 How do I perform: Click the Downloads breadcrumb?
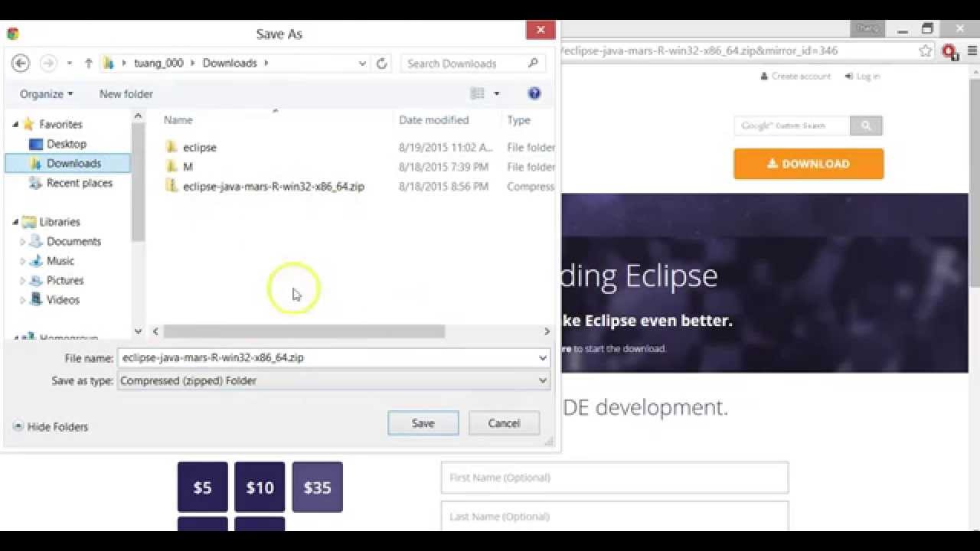tap(230, 64)
